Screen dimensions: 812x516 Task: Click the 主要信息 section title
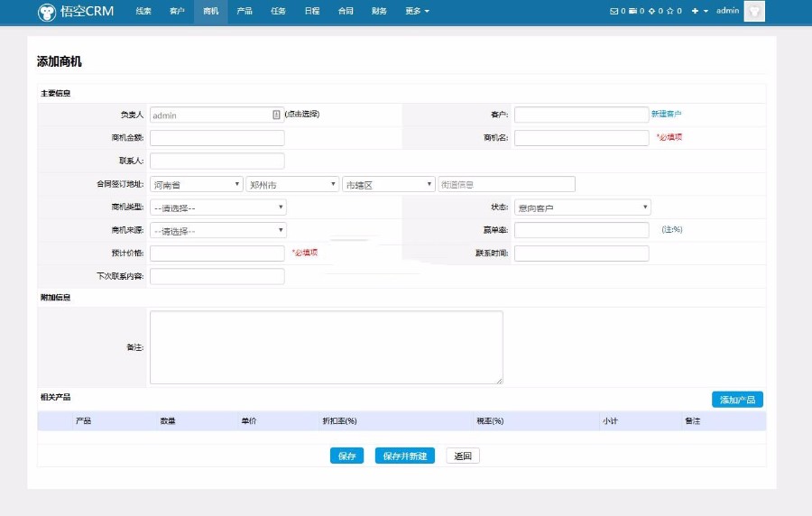click(x=55, y=93)
